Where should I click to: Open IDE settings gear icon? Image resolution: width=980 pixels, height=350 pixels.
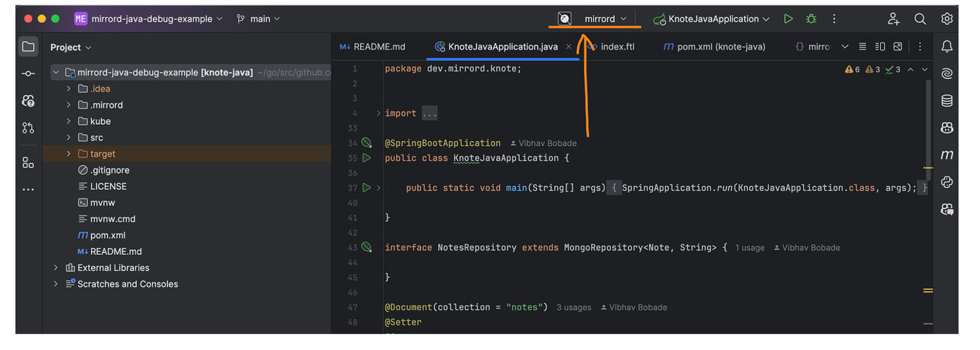point(946,19)
